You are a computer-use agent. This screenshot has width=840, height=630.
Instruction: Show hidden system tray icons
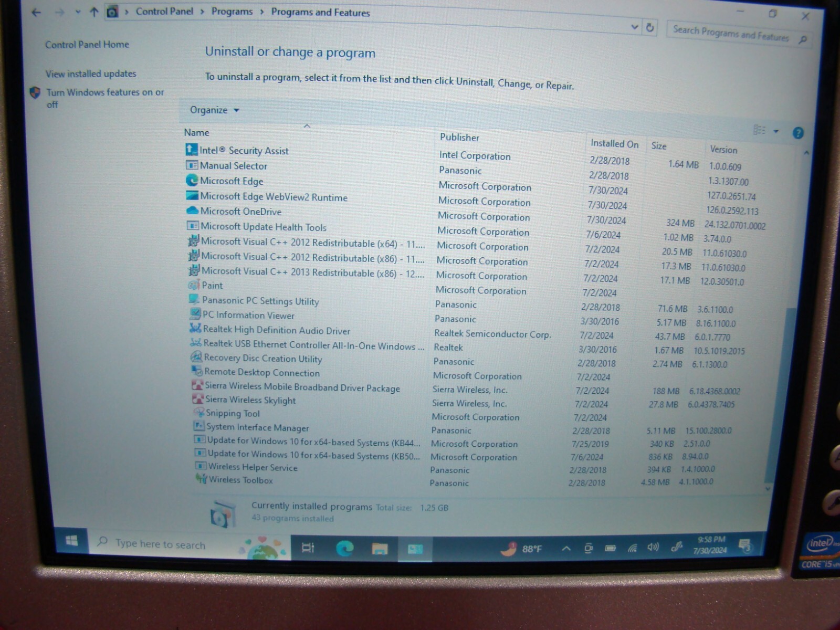coord(566,549)
